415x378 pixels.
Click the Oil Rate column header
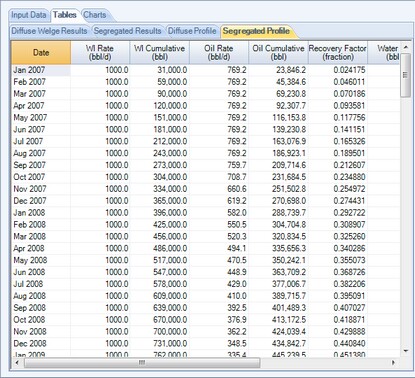(219, 53)
